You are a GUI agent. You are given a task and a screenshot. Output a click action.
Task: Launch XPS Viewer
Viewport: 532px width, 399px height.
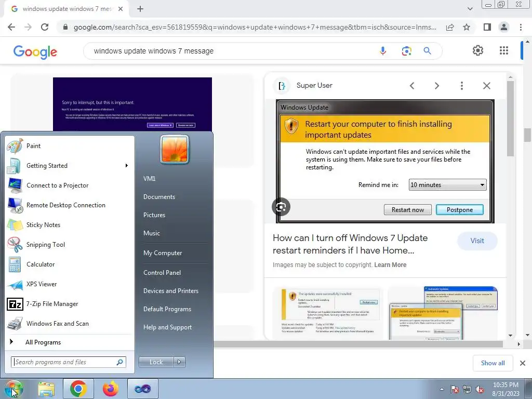tap(69, 284)
